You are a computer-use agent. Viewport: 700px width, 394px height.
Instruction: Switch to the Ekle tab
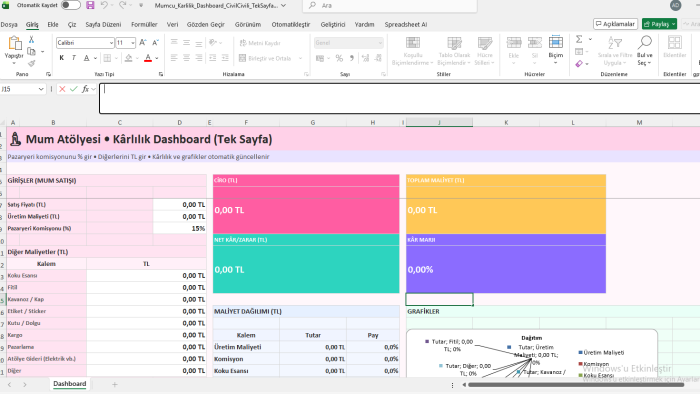click(53, 25)
